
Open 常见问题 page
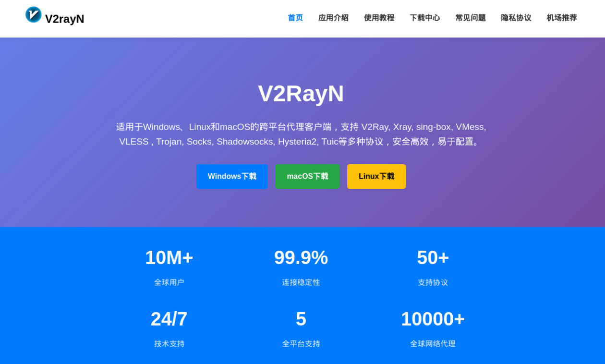(x=470, y=18)
